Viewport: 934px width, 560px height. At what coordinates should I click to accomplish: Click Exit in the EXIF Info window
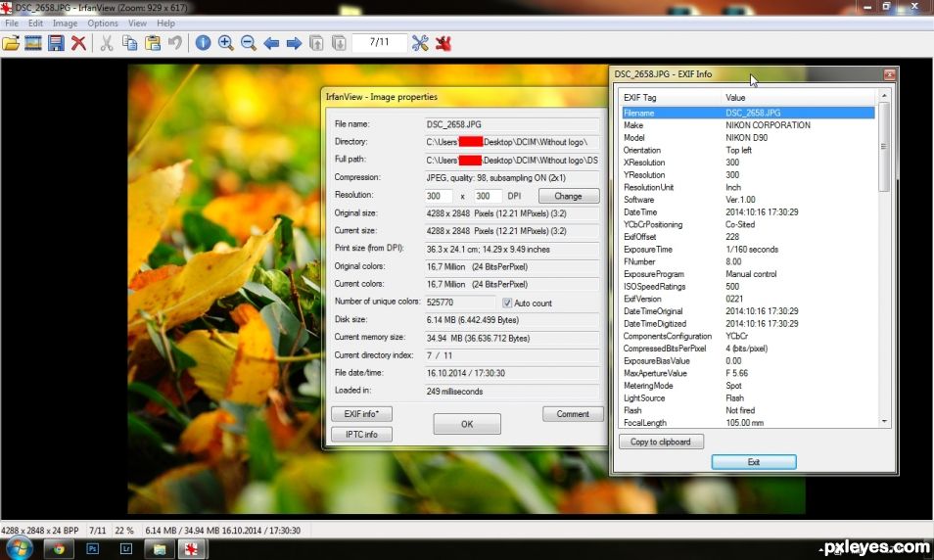[754, 462]
